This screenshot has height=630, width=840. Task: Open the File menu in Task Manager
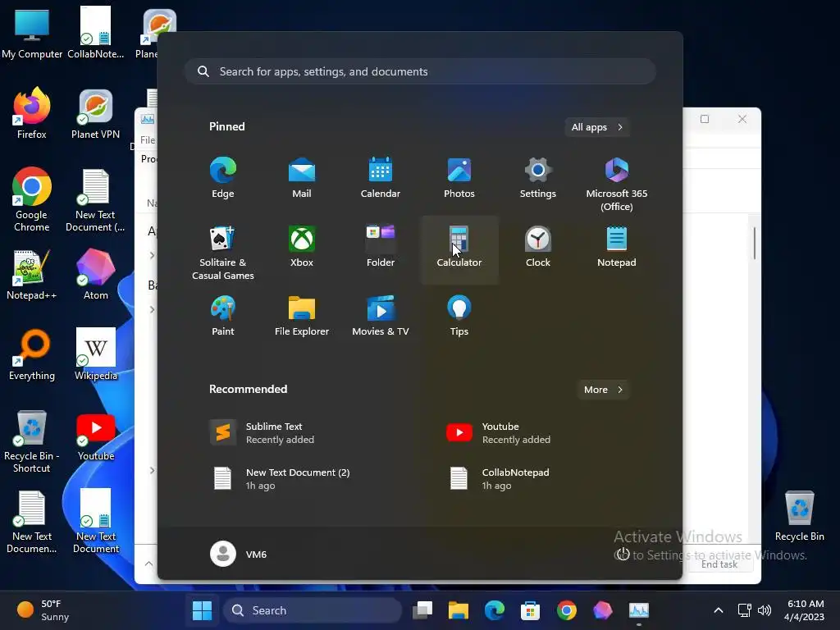coord(148,139)
